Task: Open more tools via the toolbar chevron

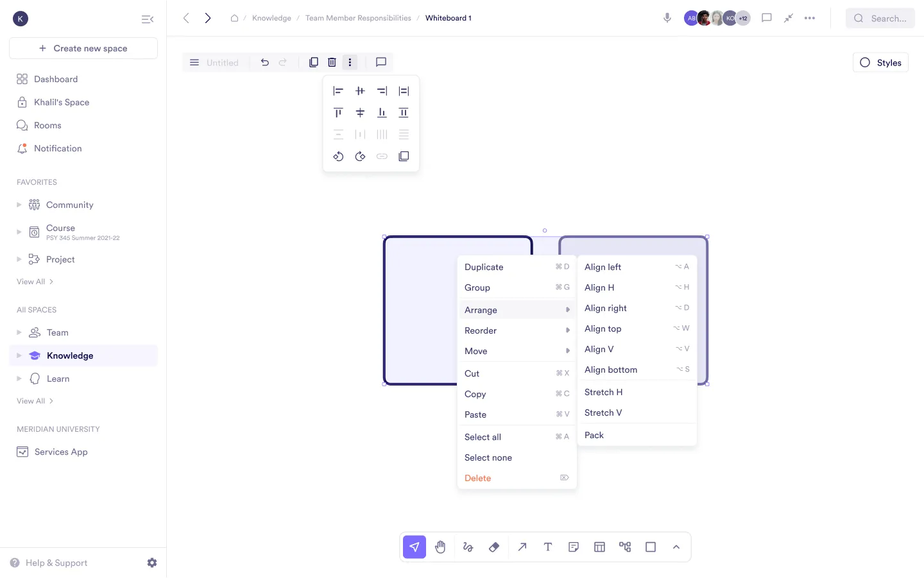Action: click(x=676, y=547)
